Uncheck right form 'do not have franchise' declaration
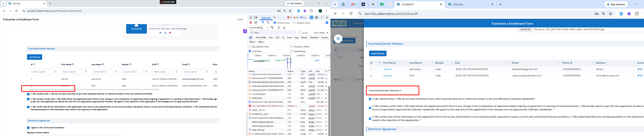This screenshot has width=644, height=136. point(370,99)
